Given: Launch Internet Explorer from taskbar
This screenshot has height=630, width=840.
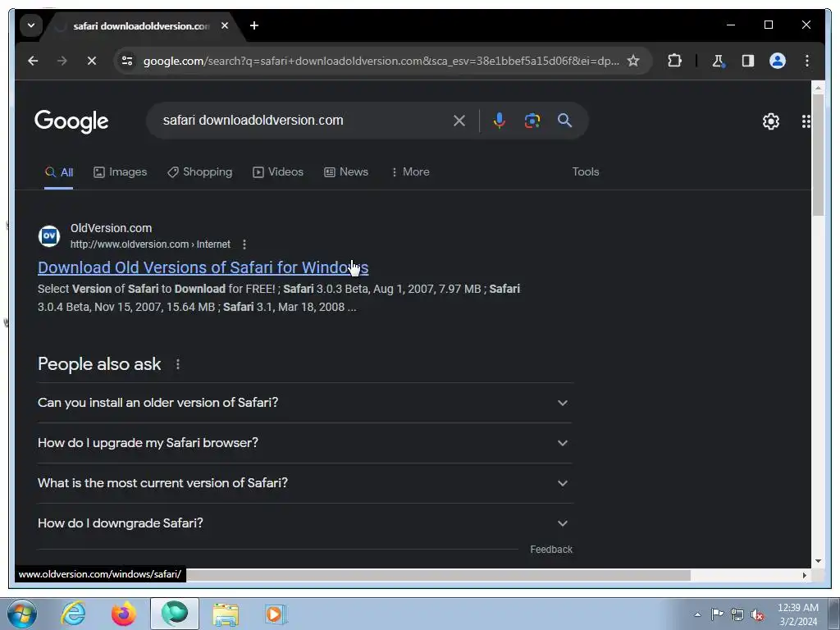Looking at the screenshot, I should tap(73, 614).
